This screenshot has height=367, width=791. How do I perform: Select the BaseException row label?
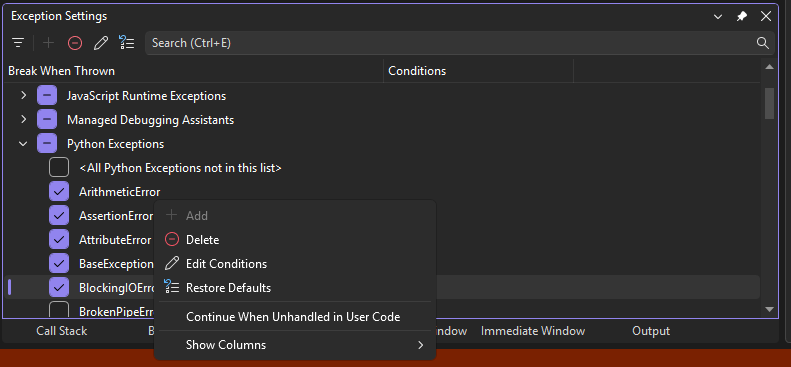tap(116, 264)
